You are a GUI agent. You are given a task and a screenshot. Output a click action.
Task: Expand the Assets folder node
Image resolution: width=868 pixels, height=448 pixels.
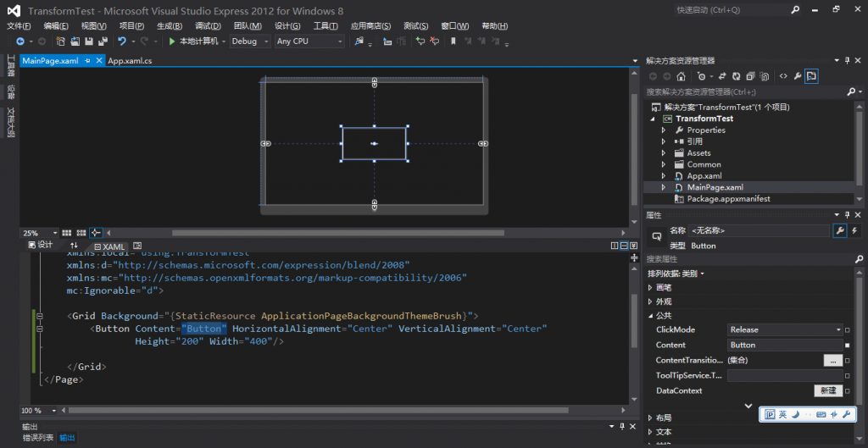coord(664,153)
